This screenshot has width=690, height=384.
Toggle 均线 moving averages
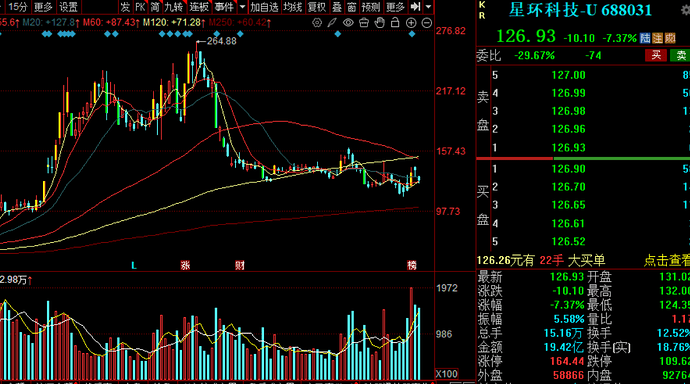pos(293,7)
